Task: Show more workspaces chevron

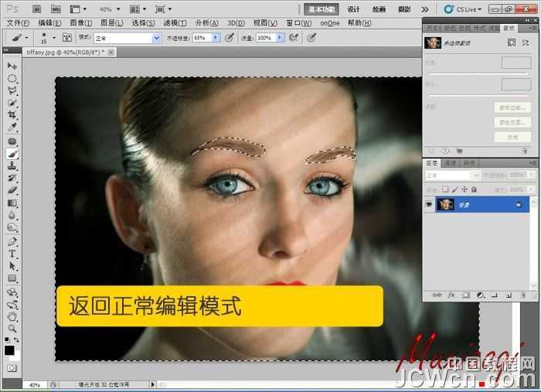Action: [x=425, y=9]
